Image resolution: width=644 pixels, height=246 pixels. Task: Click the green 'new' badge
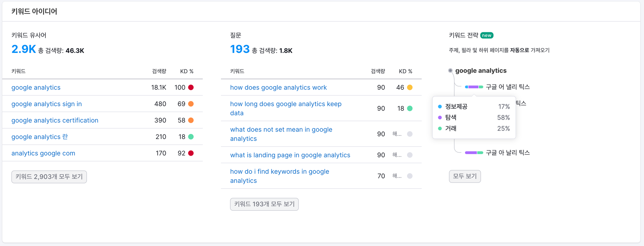pyautogui.click(x=487, y=35)
